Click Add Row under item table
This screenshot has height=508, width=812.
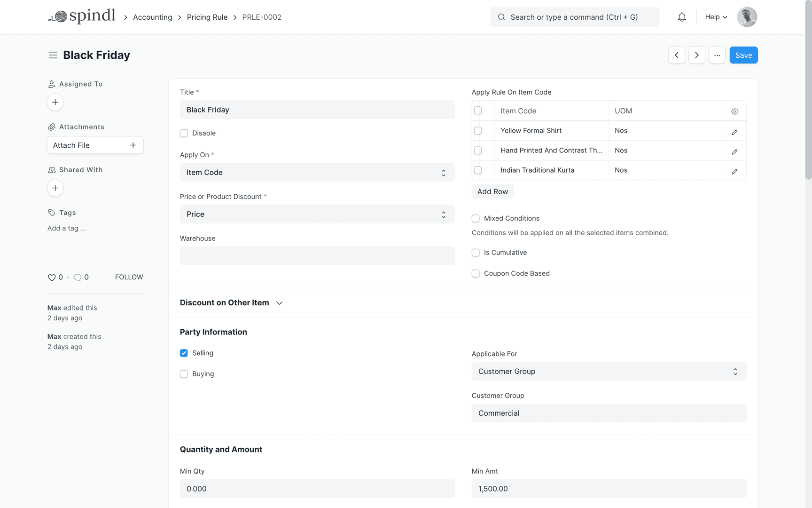tap(492, 191)
